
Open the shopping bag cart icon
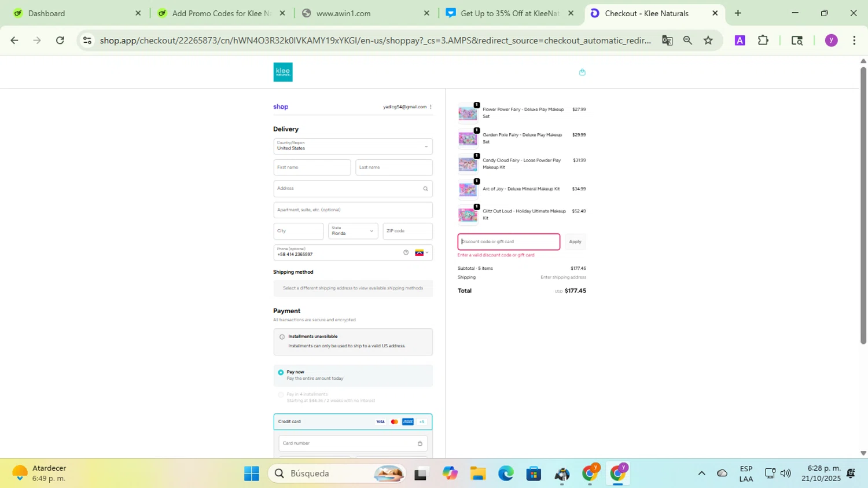point(582,72)
